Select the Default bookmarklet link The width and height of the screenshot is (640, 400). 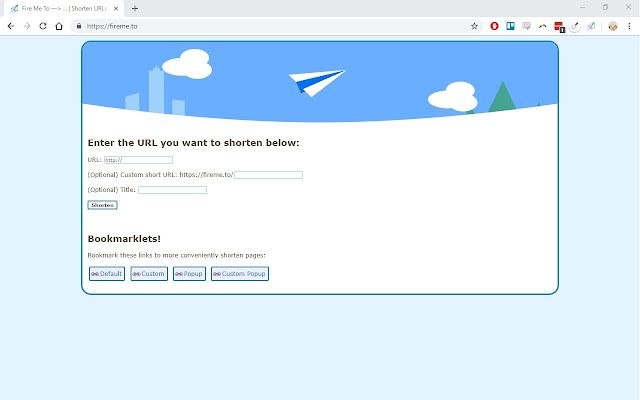click(x=107, y=273)
